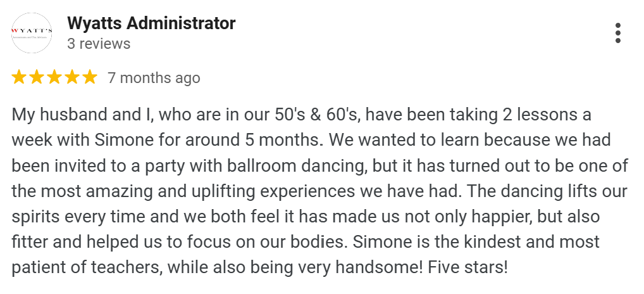Click the '7 months ago' timestamp
The image size is (644, 294).
pos(154,78)
